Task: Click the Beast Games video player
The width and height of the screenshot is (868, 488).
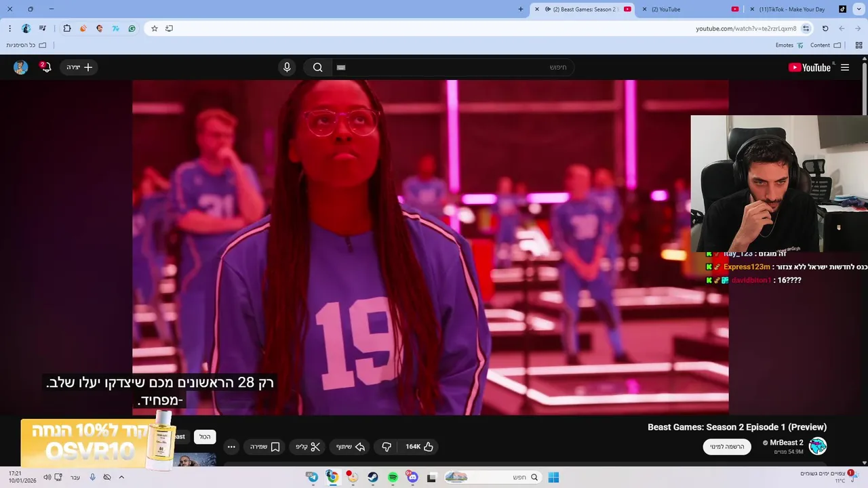Action: pyautogui.click(x=431, y=247)
